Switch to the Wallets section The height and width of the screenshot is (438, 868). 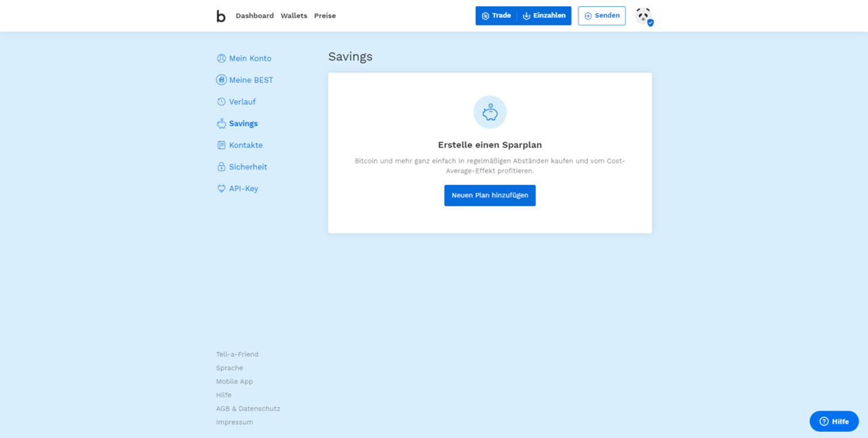click(x=294, y=16)
